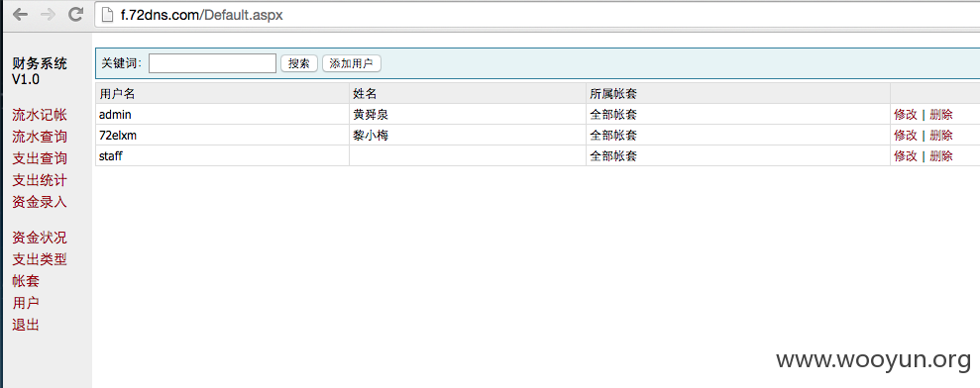Open 流水记帐 in the sidebar
The image size is (980, 388).
pyautogui.click(x=40, y=115)
